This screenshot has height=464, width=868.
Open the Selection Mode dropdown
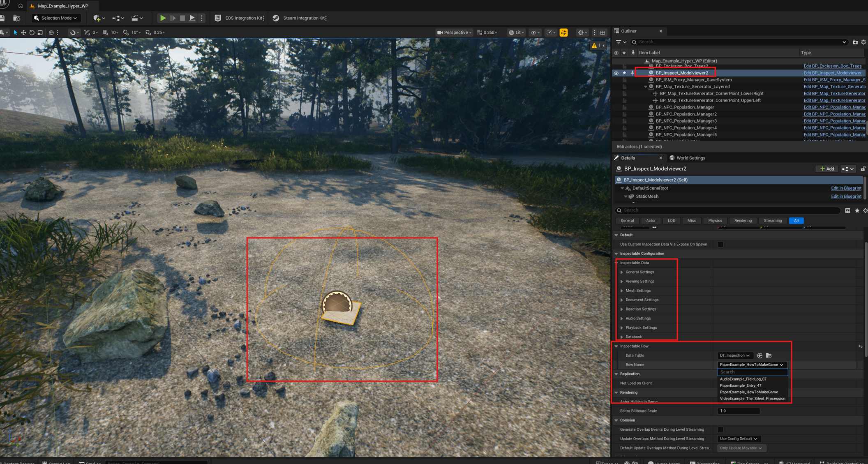[56, 18]
